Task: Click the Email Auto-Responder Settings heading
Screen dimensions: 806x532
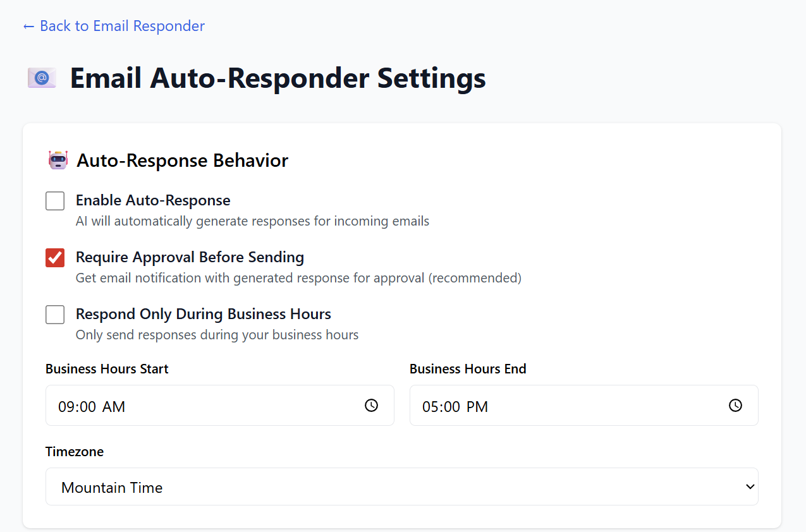Action: pos(278,78)
